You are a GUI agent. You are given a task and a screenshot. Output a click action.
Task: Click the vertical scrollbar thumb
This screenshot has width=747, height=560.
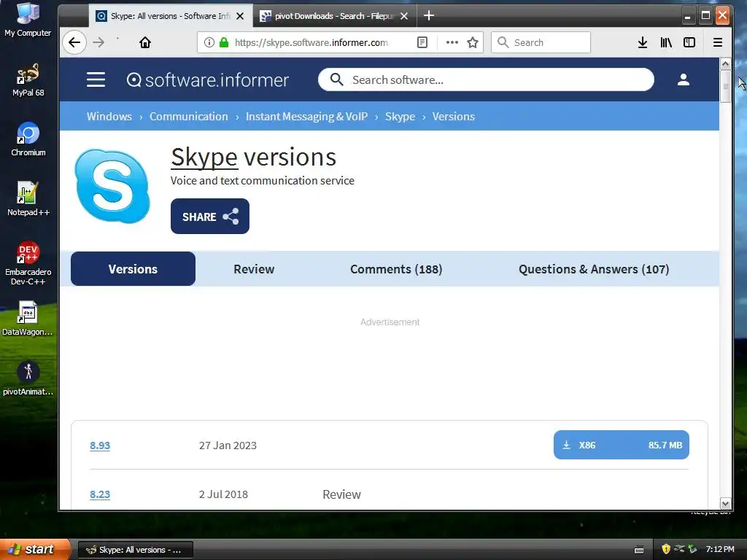pos(726,86)
